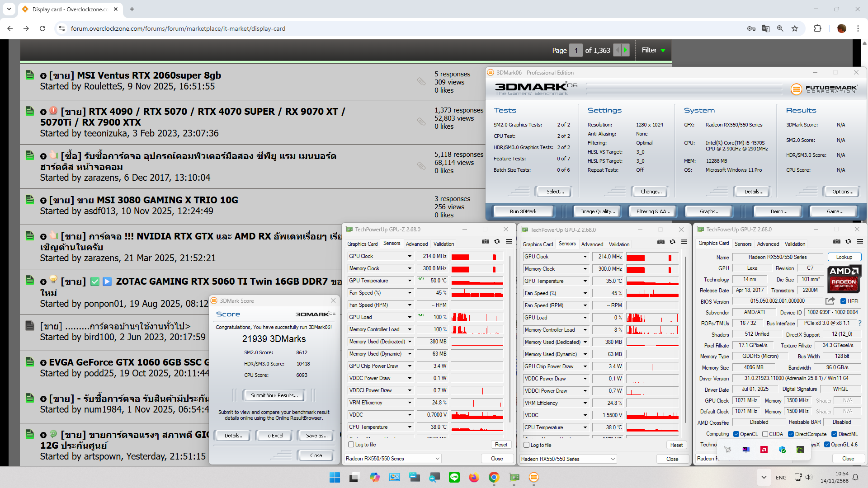Click the forum page number input box
The width and height of the screenshot is (868, 488).
coord(576,50)
